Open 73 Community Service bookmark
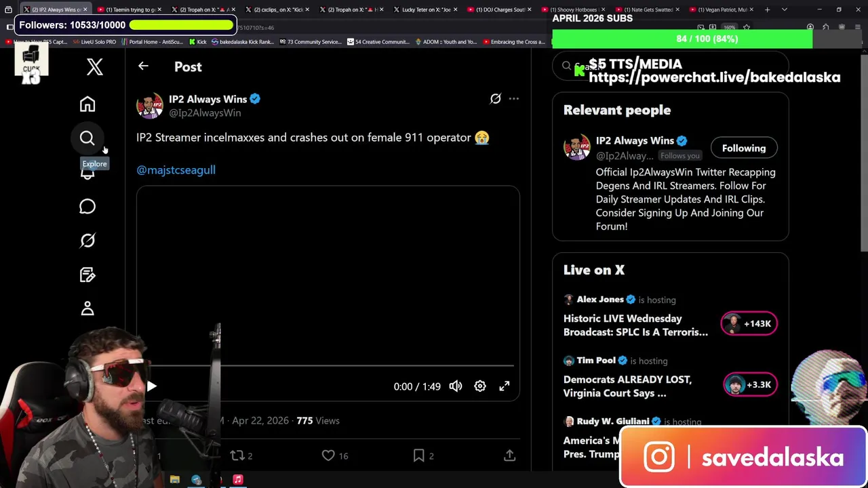Image resolution: width=868 pixels, height=488 pixels. [x=311, y=42]
